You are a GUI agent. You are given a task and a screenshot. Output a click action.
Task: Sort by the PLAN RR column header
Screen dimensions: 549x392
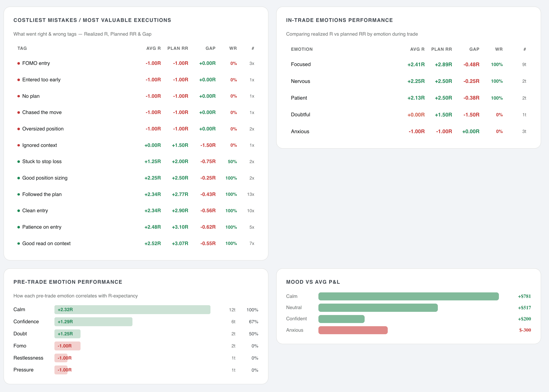click(x=178, y=48)
